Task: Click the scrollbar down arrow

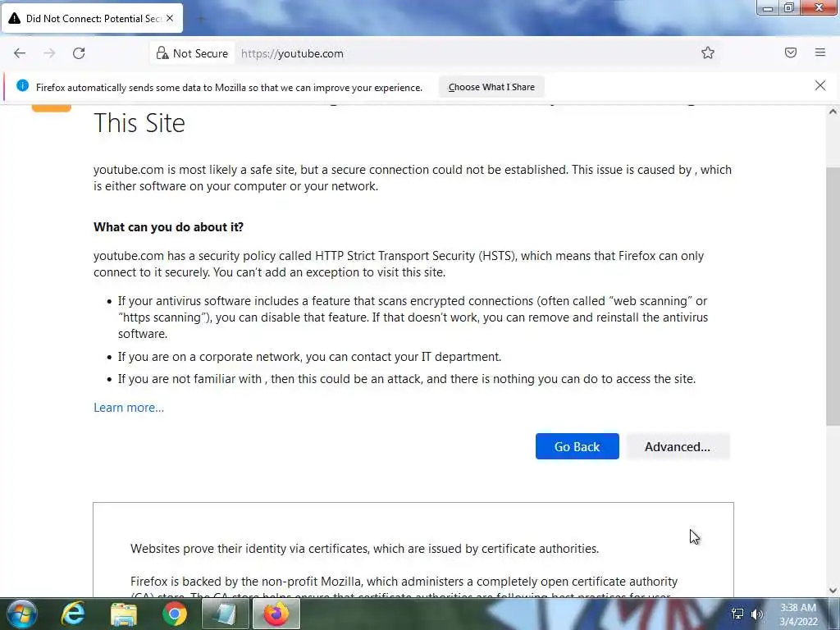Action: pyautogui.click(x=833, y=591)
